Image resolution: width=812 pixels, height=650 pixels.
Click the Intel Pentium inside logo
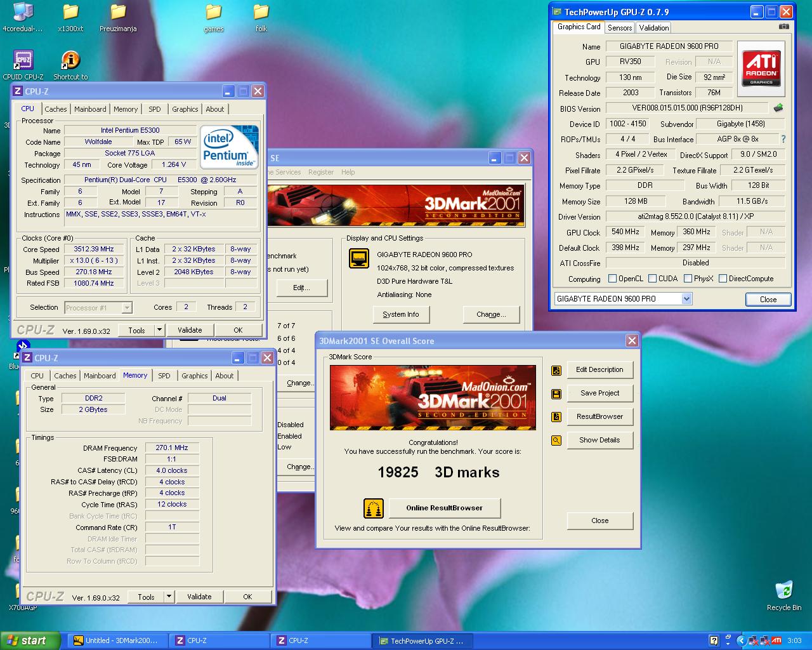(x=229, y=147)
